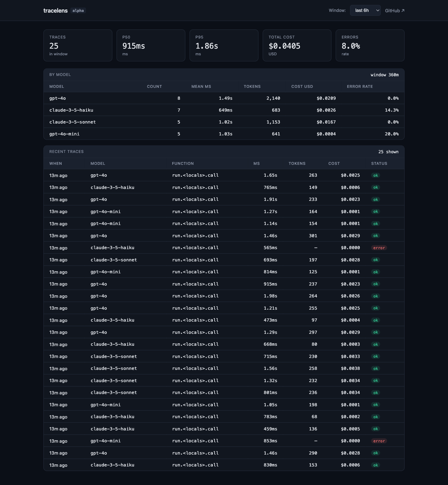Click the 783ms trace with 68 tokens

pos(224,417)
